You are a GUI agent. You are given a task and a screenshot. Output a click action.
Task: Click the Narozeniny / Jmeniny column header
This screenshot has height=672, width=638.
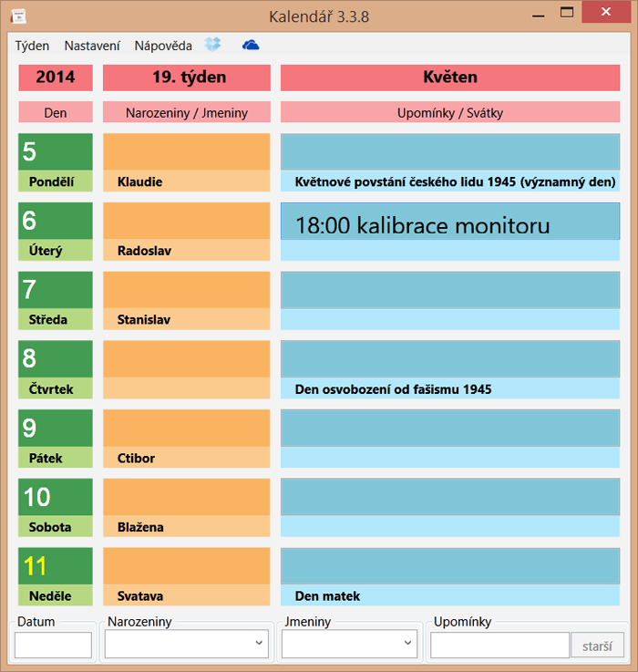tap(186, 112)
